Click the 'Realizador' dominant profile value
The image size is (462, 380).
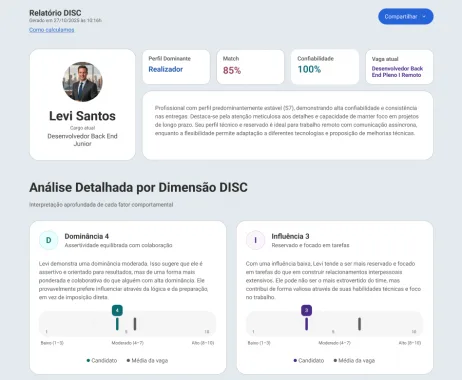[166, 69]
